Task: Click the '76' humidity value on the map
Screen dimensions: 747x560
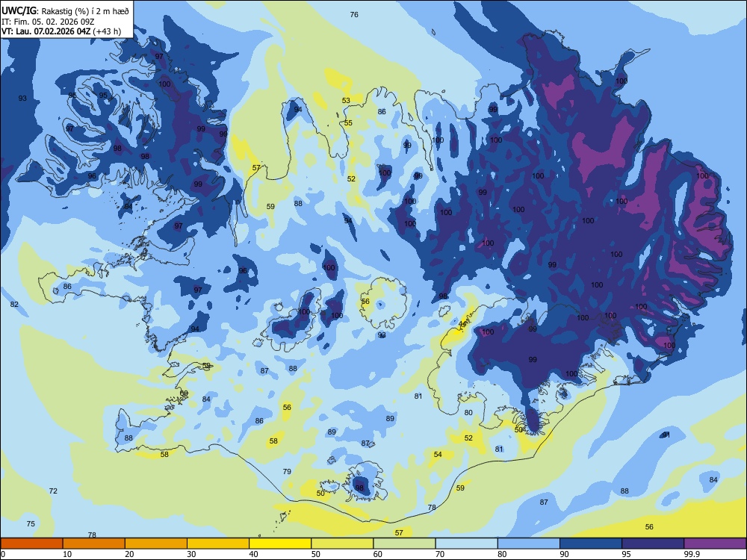Action: 354,15
